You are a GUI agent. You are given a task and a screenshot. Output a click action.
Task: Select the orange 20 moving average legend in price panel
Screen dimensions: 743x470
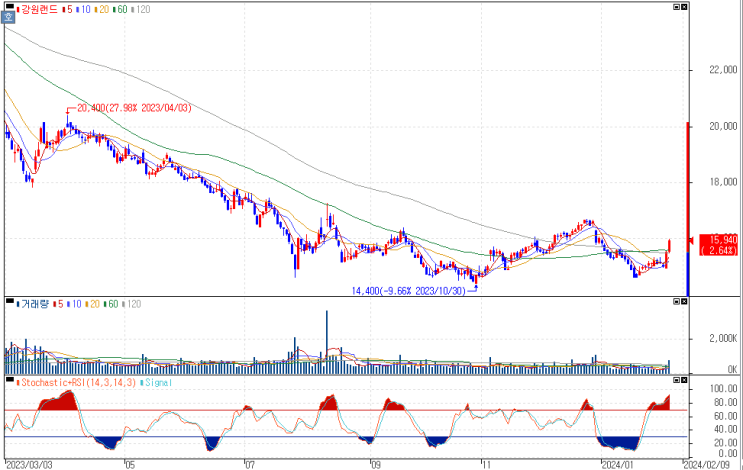coord(104,9)
